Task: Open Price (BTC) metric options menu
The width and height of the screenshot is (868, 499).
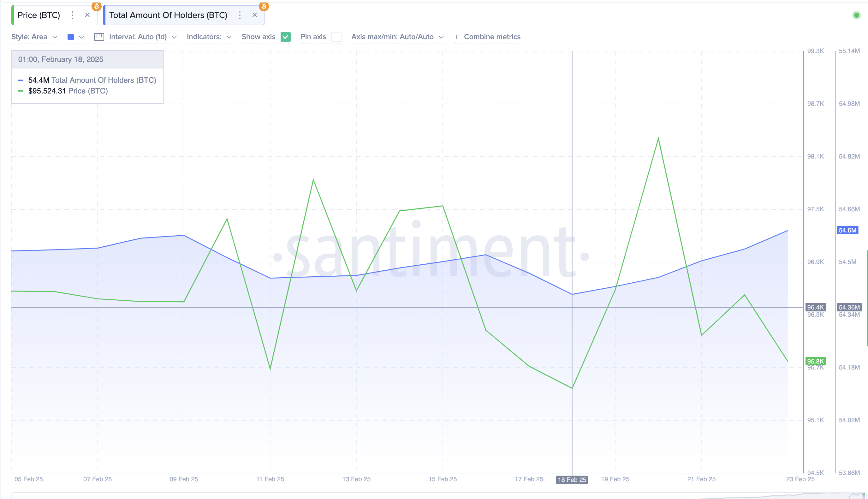Action: [72, 15]
